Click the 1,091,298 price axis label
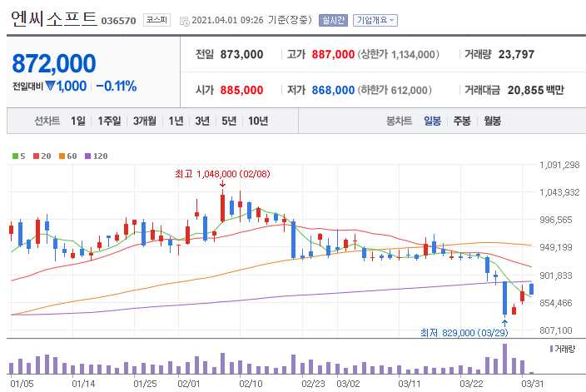The height and width of the screenshot is (392, 586). click(x=559, y=165)
